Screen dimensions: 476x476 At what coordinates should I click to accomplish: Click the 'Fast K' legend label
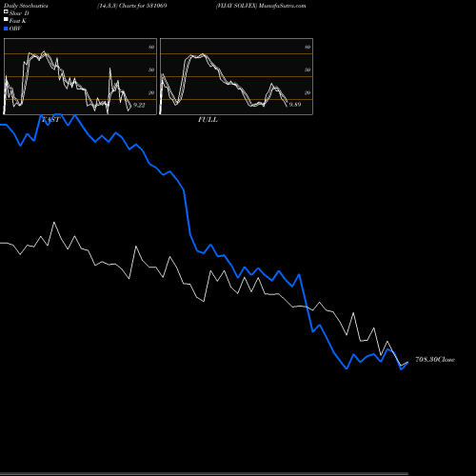click(x=18, y=21)
